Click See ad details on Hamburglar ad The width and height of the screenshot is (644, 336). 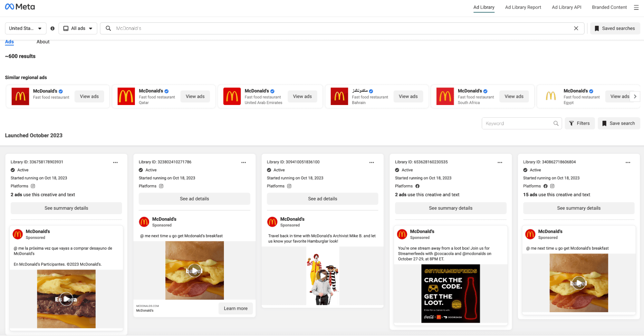(x=322, y=198)
